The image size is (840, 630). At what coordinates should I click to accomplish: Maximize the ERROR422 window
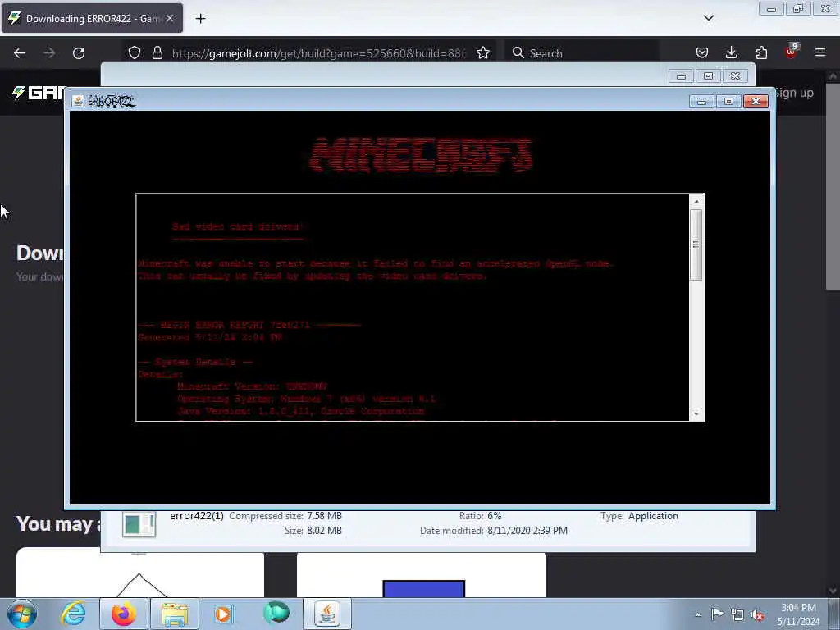728,101
